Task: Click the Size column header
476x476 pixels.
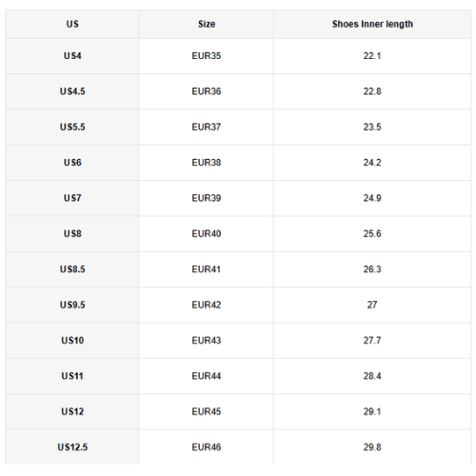Action: (x=207, y=24)
